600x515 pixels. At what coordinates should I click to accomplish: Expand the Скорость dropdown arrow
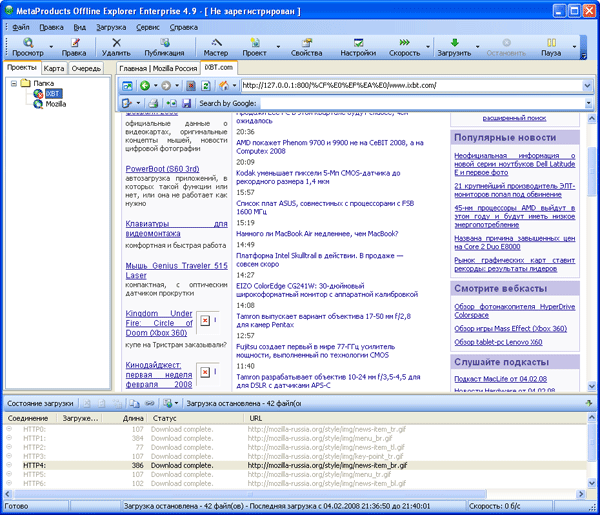(x=428, y=48)
